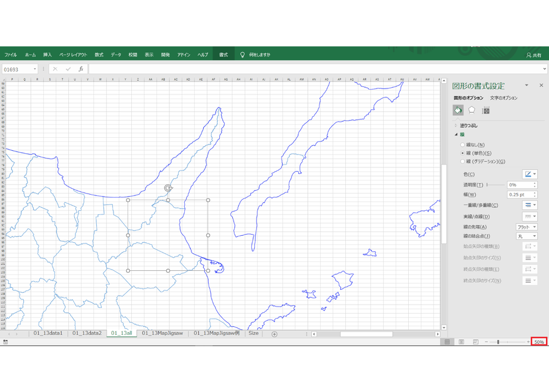Open the 表示 ribbon tab
The height and width of the screenshot is (392, 549).
149,55
